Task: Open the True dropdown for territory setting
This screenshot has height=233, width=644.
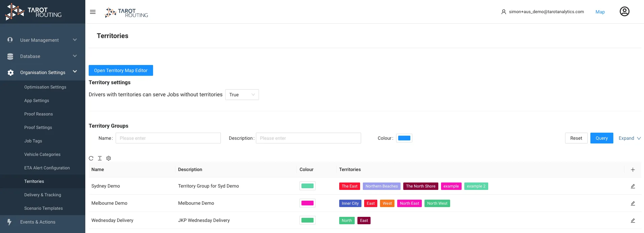Action: coord(242,95)
